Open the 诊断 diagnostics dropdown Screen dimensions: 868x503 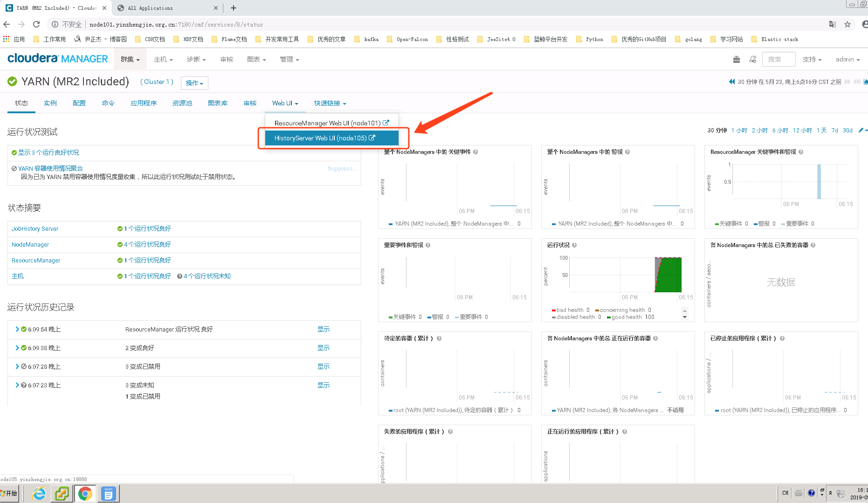tap(196, 59)
